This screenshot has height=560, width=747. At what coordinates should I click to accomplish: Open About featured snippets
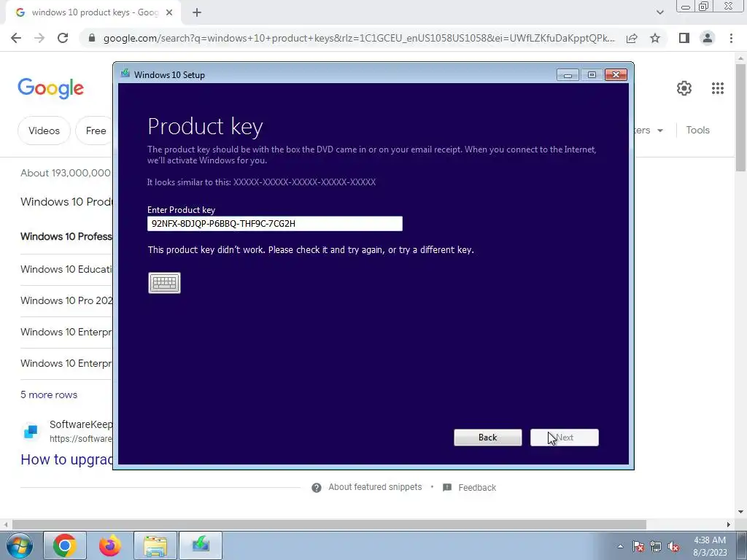point(375,487)
